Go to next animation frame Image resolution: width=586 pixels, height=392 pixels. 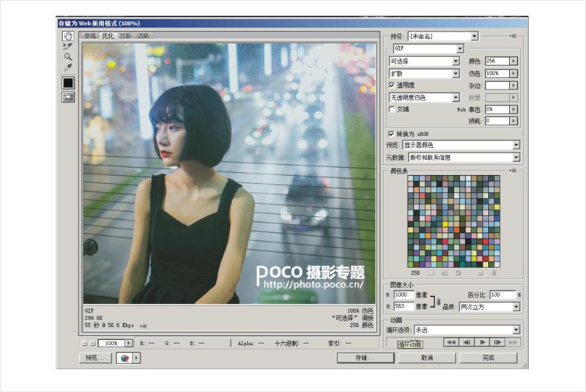click(x=498, y=342)
